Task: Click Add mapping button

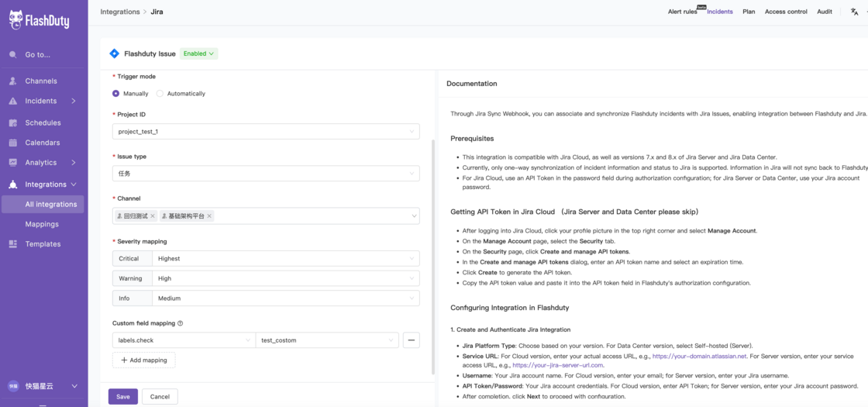Action: (144, 360)
